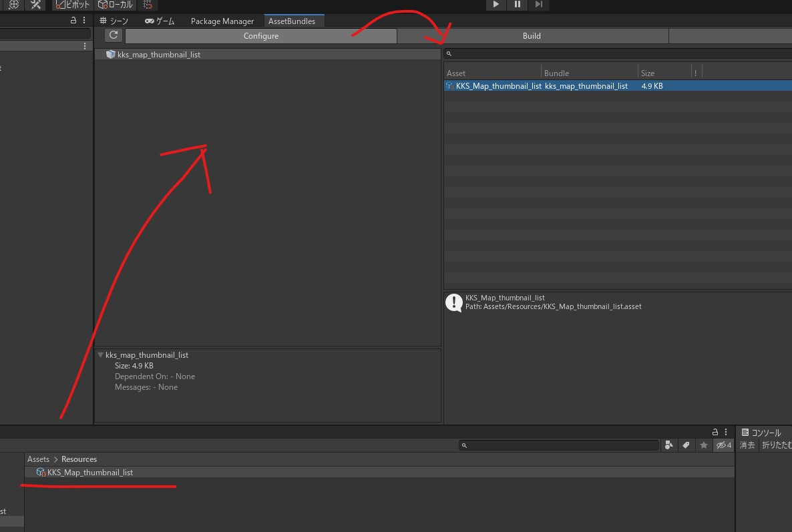Click the Step frame button
Viewport: 792px width, 532px height.
[538, 5]
